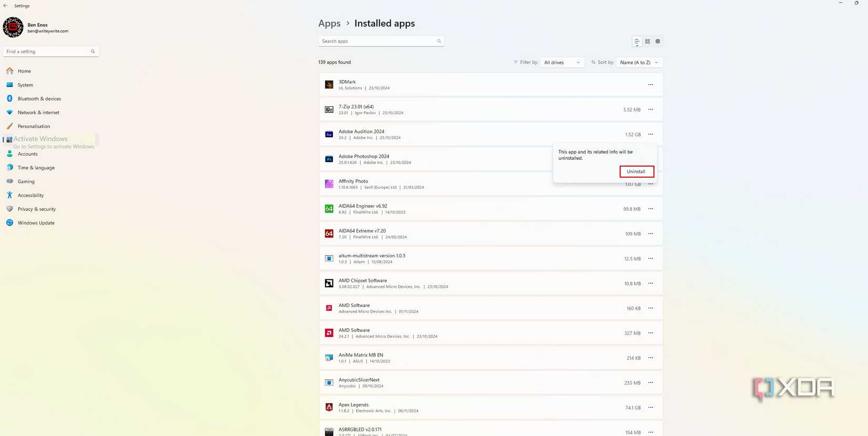This screenshot has height=436, width=868.
Task: Open more options for AIDA64 Engineer v6.92
Action: [651, 209]
